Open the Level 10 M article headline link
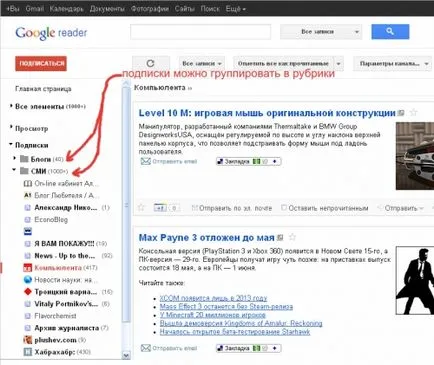The width and height of the screenshot is (434, 365). click(267, 113)
